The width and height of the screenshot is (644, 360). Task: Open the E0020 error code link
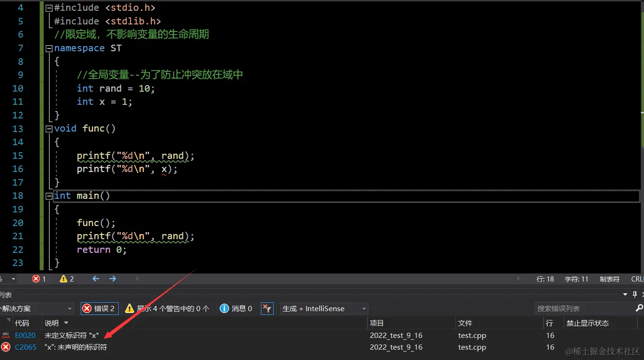25,335
